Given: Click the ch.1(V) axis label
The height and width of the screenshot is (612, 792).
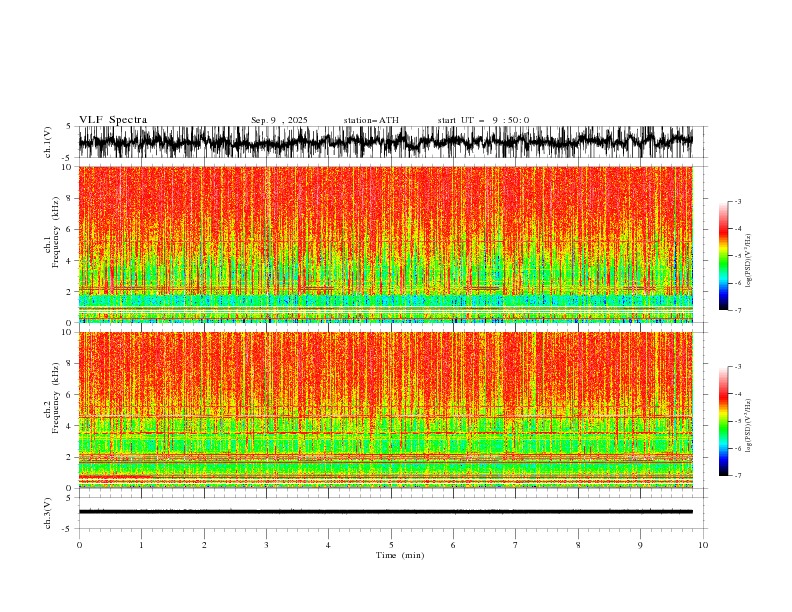Looking at the screenshot, I should tap(48, 142).
